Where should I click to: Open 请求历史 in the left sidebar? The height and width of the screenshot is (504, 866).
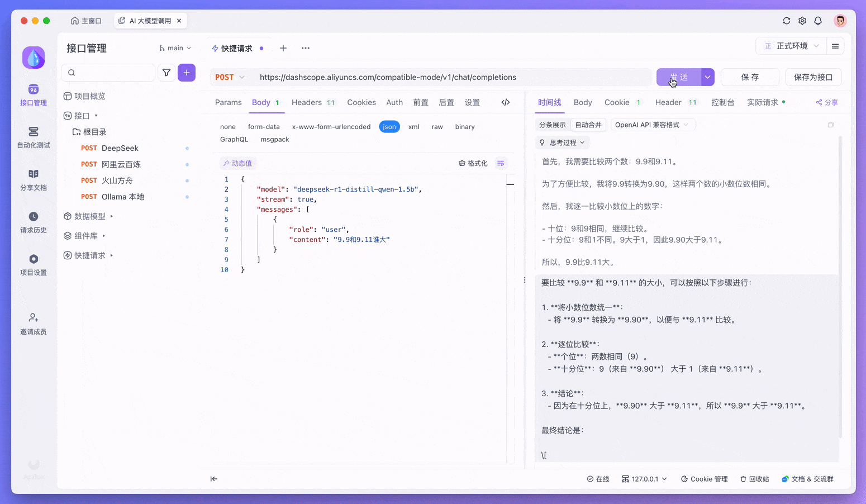[x=34, y=222]
